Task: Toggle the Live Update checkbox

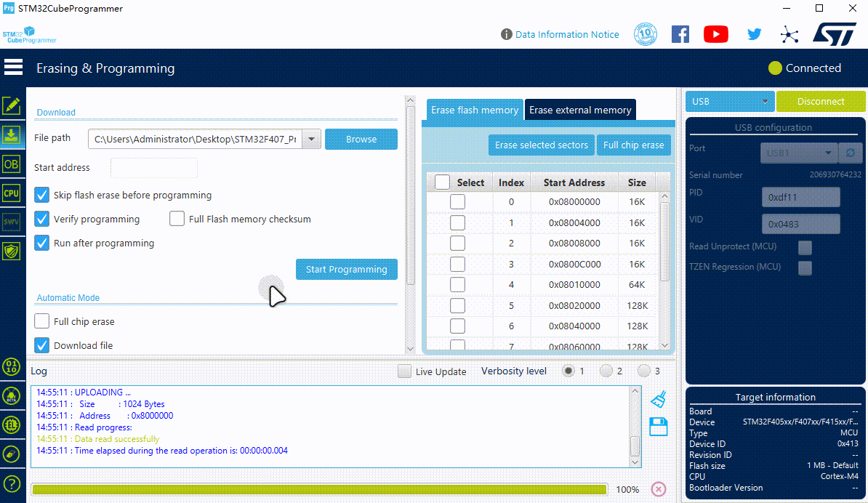Action: 405,371
